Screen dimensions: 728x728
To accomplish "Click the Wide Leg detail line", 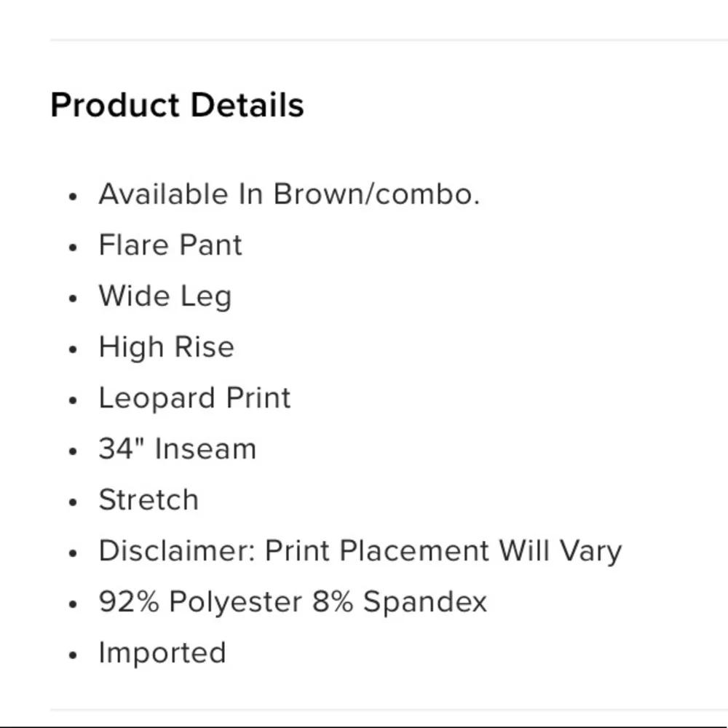I will pos(165,296).
